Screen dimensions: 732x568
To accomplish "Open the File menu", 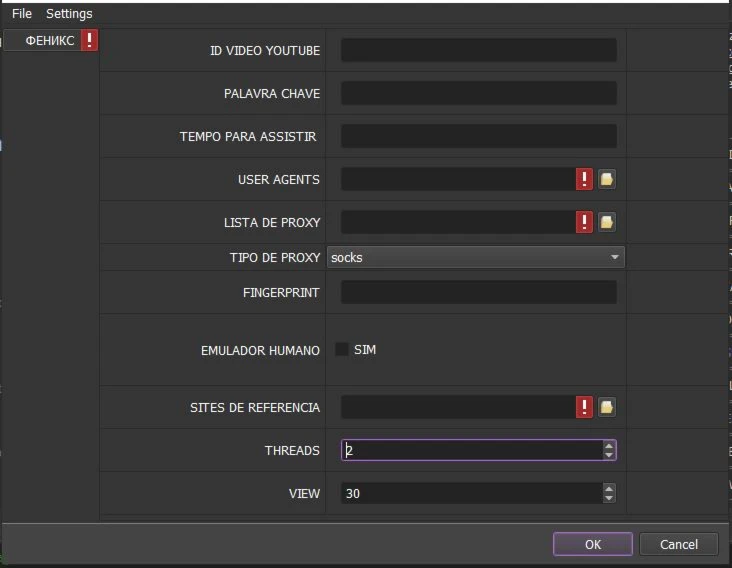I will click(x=21, y=14).
